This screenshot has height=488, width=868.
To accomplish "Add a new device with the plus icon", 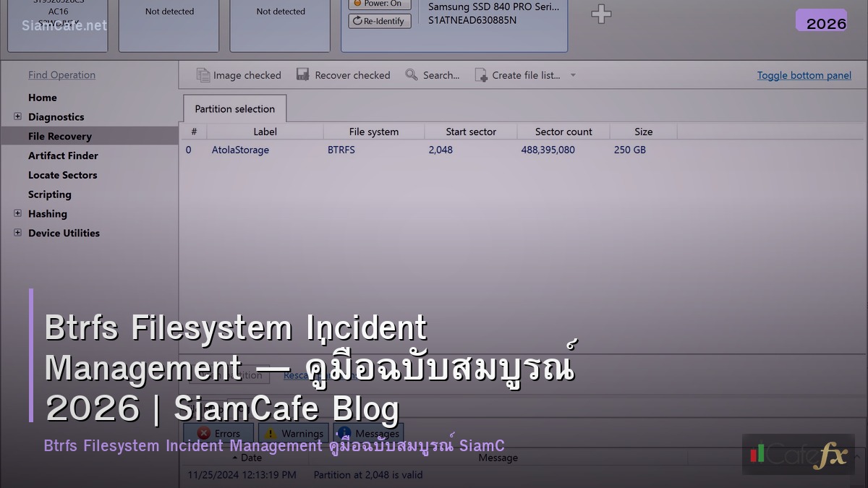I will [601, 14].
